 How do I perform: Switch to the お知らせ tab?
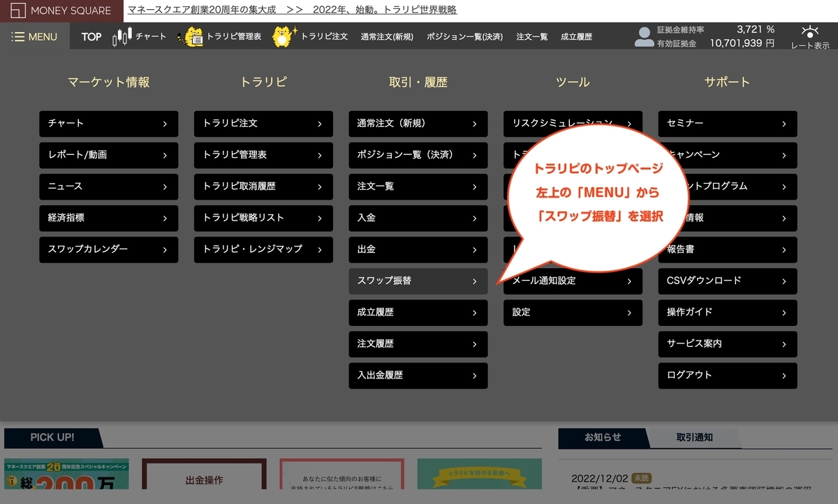pyautogui.click(x=603, y=437)
